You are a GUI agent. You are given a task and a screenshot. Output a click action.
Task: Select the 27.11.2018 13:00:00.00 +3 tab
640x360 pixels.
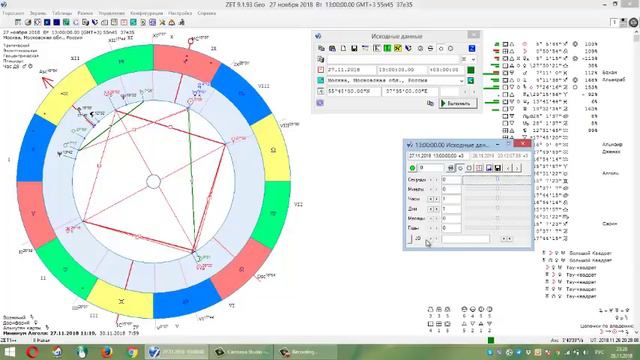tap(437, 156)
